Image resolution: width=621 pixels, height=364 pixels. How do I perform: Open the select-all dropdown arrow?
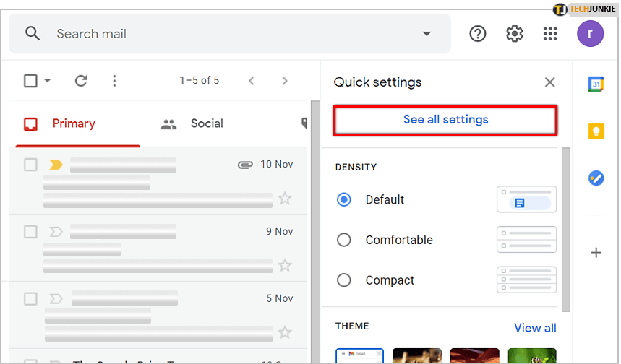tap(48, 81)
